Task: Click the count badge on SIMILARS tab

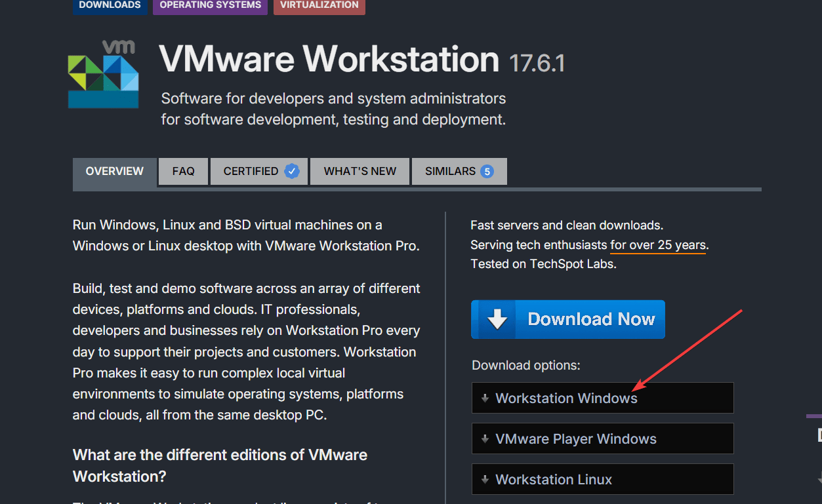Action: point(487,170)
